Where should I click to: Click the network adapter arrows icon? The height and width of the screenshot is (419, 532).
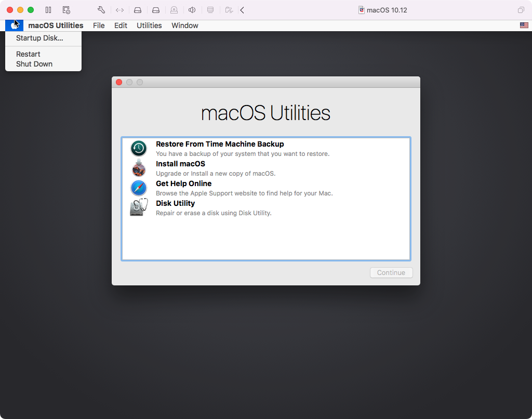(x=119, y=10)
